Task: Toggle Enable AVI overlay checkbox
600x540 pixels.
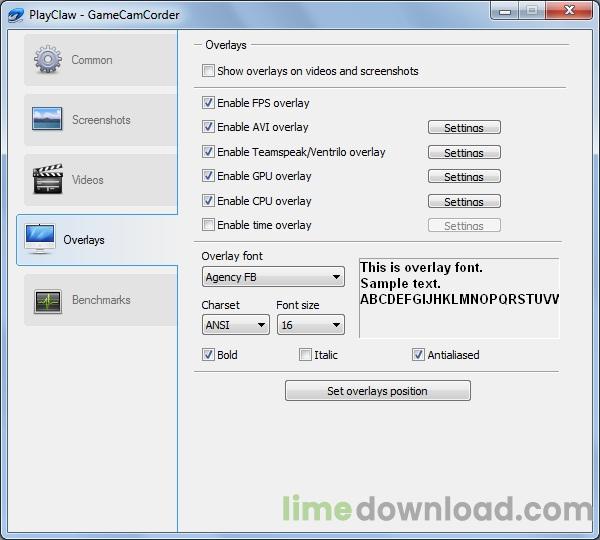Action: 208,127
